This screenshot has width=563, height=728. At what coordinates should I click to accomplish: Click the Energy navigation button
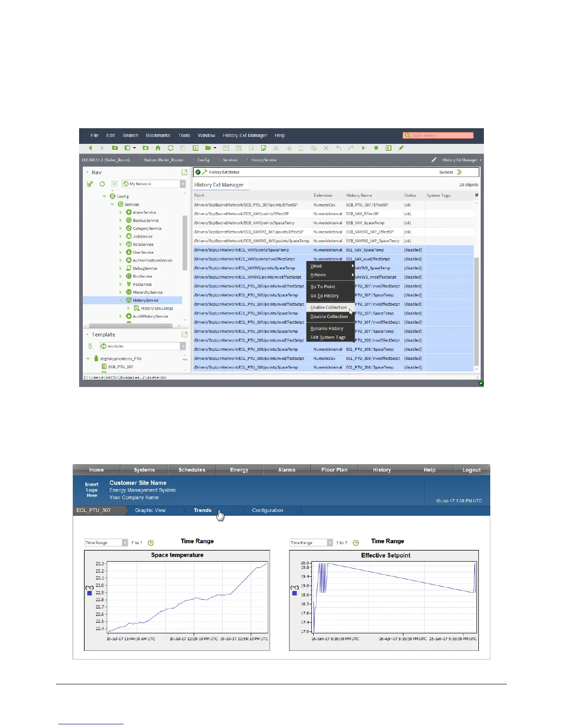pos(239,470)
